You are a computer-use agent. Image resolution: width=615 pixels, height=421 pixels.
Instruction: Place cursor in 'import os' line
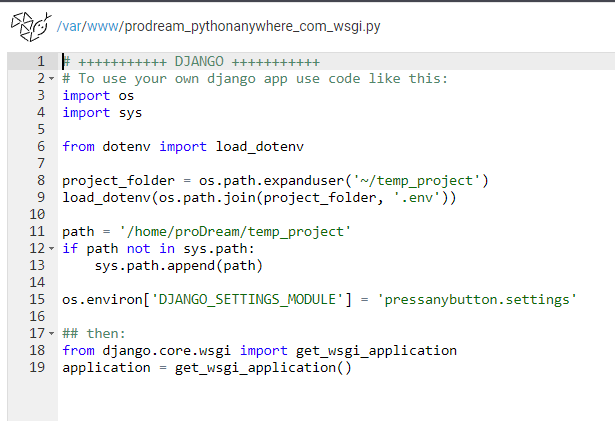(x=98, y=96)
